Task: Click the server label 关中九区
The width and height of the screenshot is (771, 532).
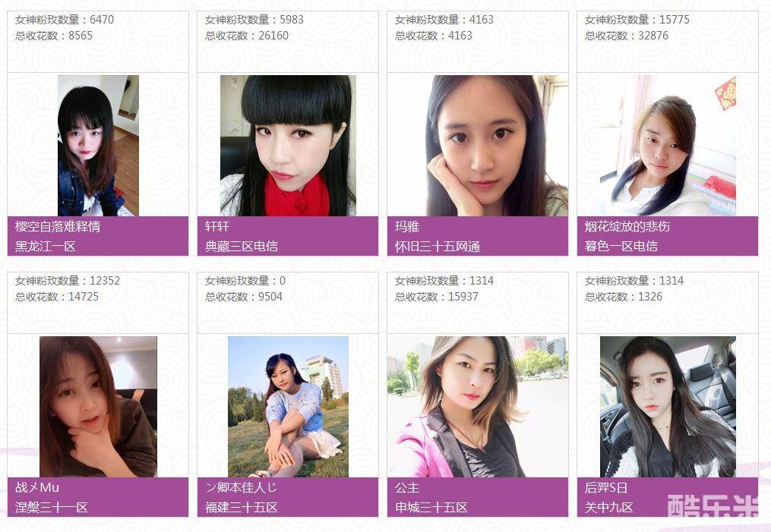Action: coord(608,508)
